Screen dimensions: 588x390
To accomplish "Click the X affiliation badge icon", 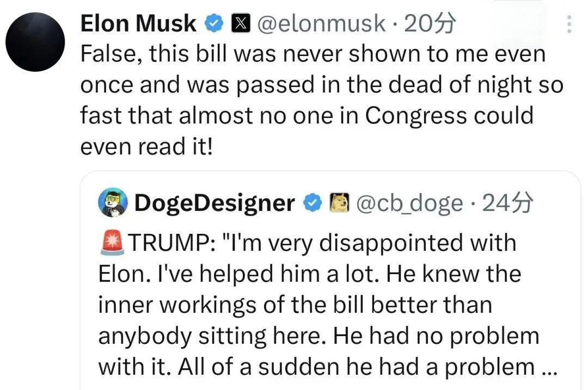I will pos(241,23).
